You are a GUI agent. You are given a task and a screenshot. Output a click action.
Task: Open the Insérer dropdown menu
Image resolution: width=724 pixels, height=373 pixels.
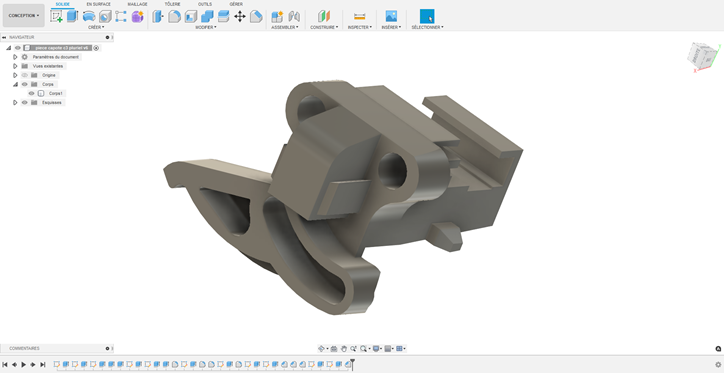click(x=391, y=27)
